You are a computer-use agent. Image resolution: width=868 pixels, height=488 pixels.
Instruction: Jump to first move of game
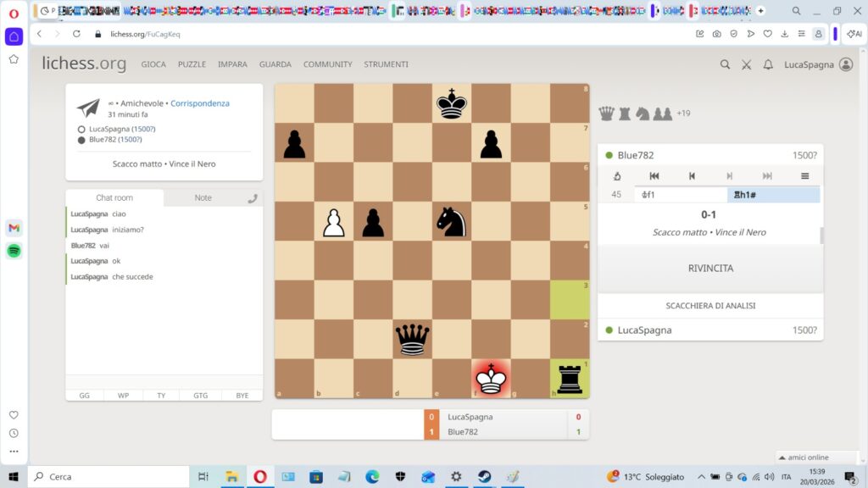coord(654,176)
